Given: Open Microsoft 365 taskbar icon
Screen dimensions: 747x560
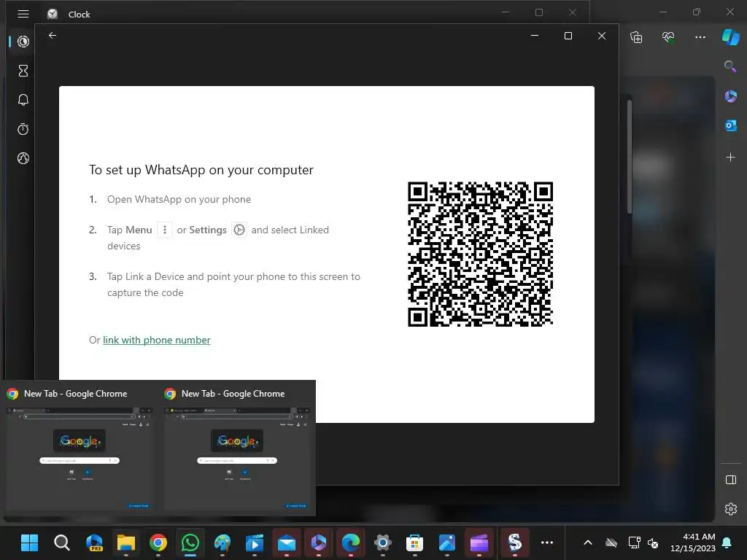Looking at the screenshot, I should coord(318,542).
